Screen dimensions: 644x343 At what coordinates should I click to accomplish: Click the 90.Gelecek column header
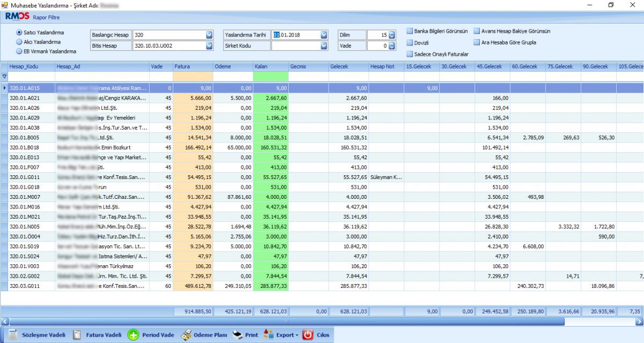598,66
